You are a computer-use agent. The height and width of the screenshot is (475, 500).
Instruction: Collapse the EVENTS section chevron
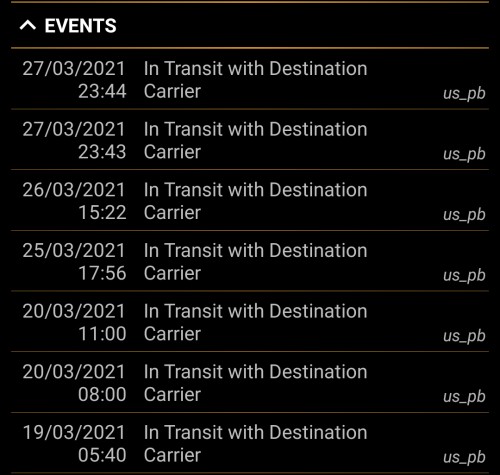pyautogui.click(x=28, y=25)
